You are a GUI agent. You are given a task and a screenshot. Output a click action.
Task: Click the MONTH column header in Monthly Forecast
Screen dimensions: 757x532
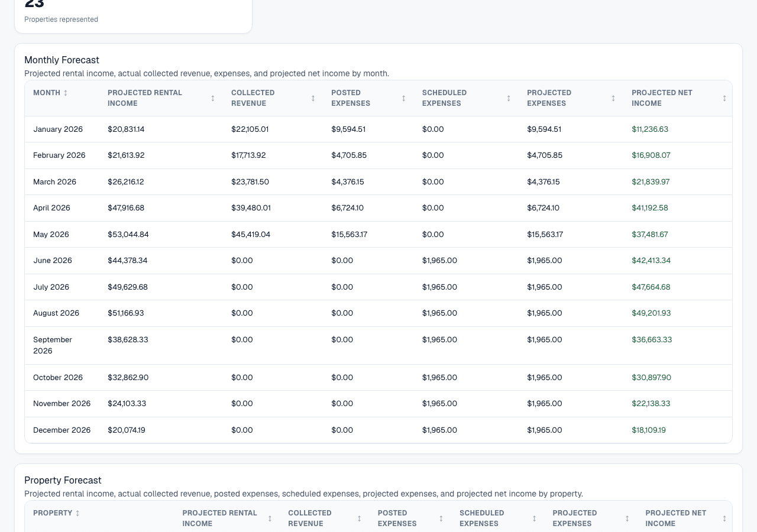[47, 93]
